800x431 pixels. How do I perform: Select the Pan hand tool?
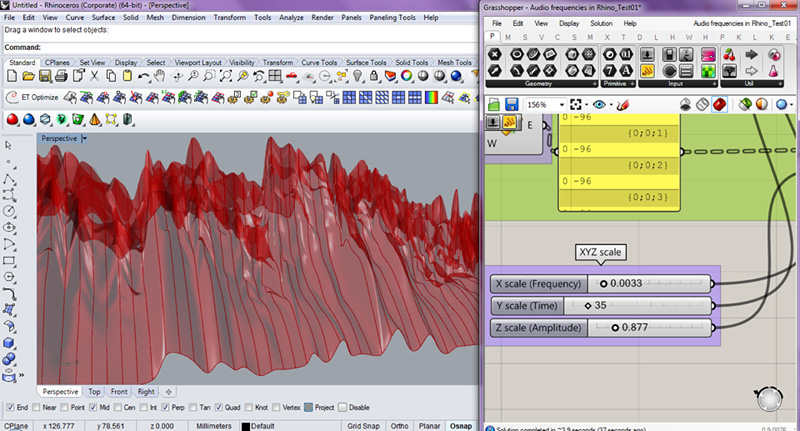pos(160,77)
